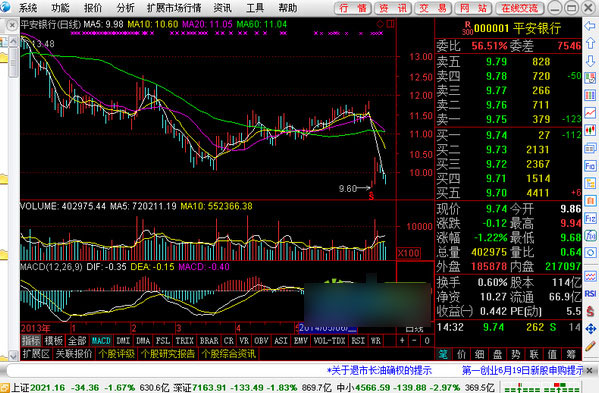Screen dimensions: 599x393
Task: Open the 关联报价 tab
Action: tap(74, 354)
